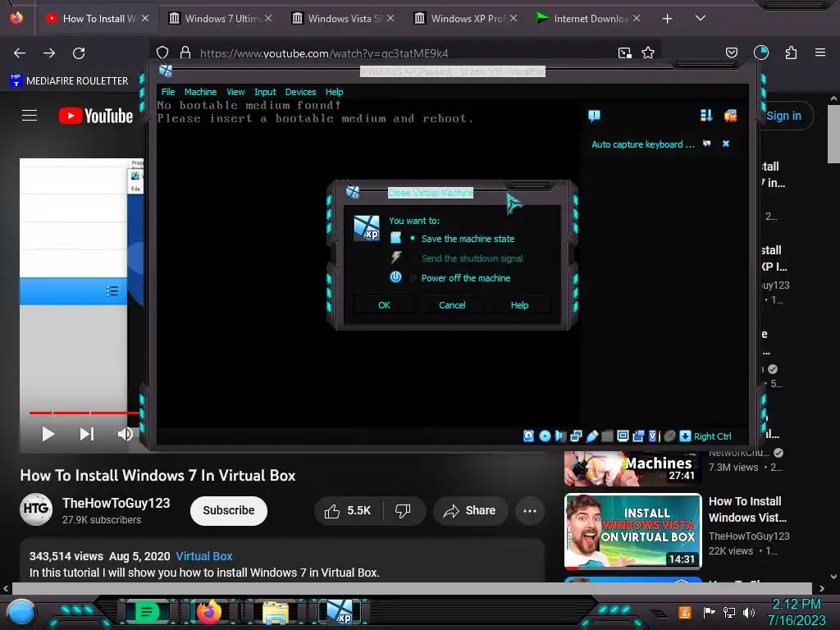Dislike the video with thumbs down
This screenshot has width=840, height=630.
[x=403, y=510]
